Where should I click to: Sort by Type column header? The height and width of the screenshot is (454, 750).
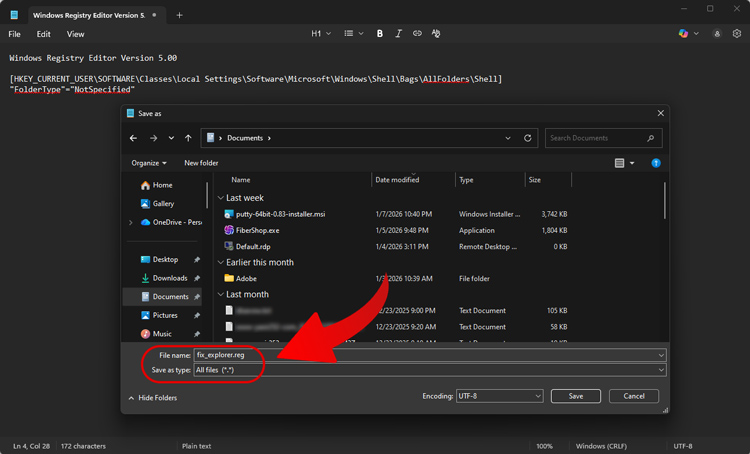[x=466, y=180]
